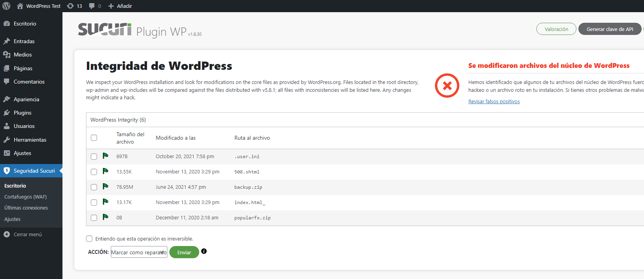Screen dimensions: 644x279
Task: Open the updates icon showing 13
Action: click(70, 6)
